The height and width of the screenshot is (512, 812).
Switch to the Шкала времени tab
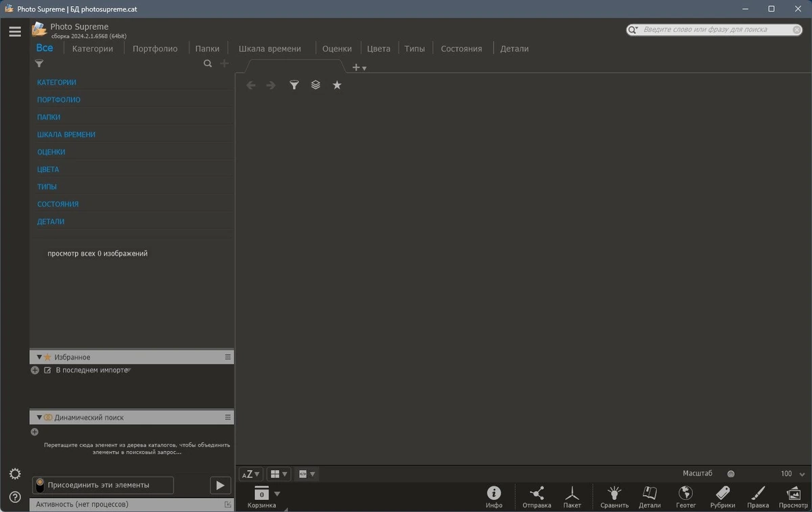tap(270, 49)
